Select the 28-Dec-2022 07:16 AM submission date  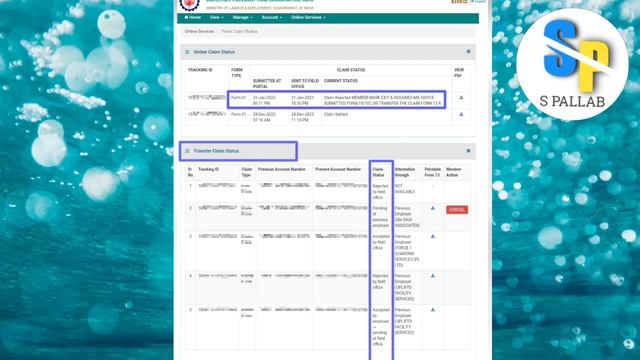click(x=264, y=118)
